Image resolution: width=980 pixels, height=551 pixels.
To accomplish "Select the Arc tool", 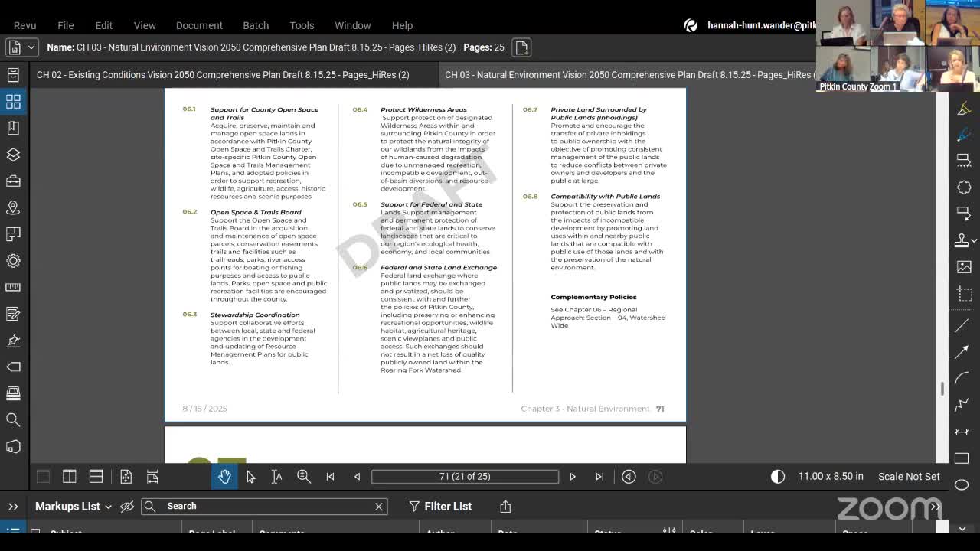I will (x=962, y=379).
